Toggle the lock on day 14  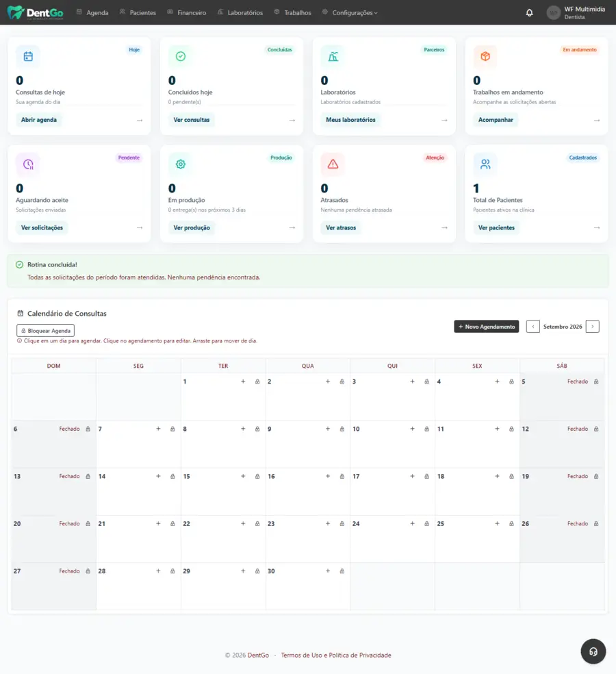pos(172,476)
